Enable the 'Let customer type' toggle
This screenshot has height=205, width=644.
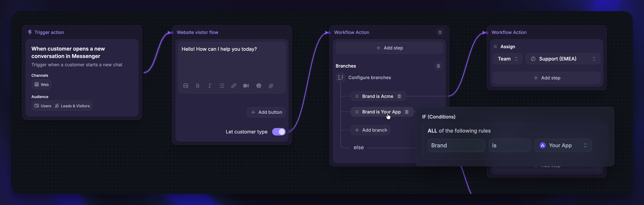279,132
